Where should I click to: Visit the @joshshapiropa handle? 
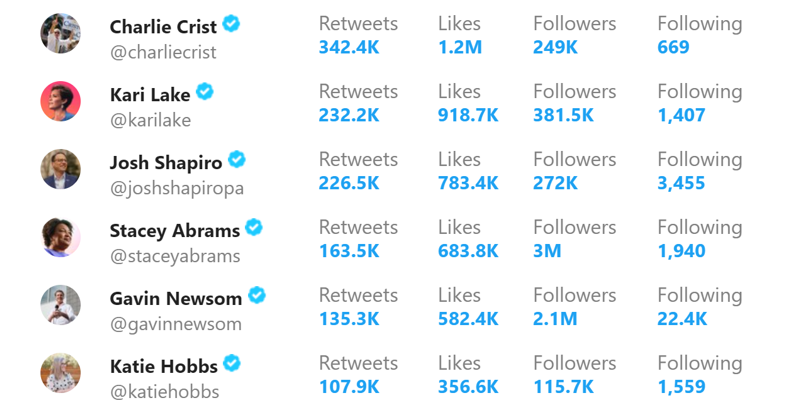coord(177,188)
